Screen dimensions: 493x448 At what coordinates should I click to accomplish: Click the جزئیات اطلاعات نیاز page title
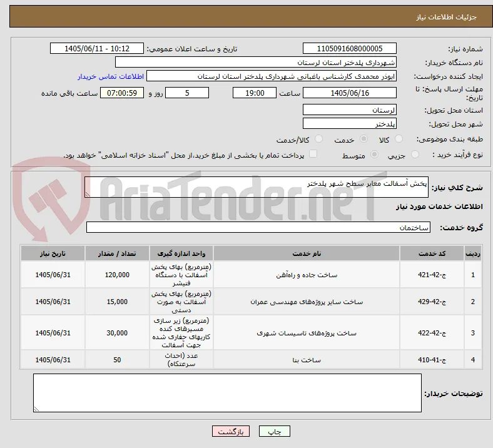(447, 17)
